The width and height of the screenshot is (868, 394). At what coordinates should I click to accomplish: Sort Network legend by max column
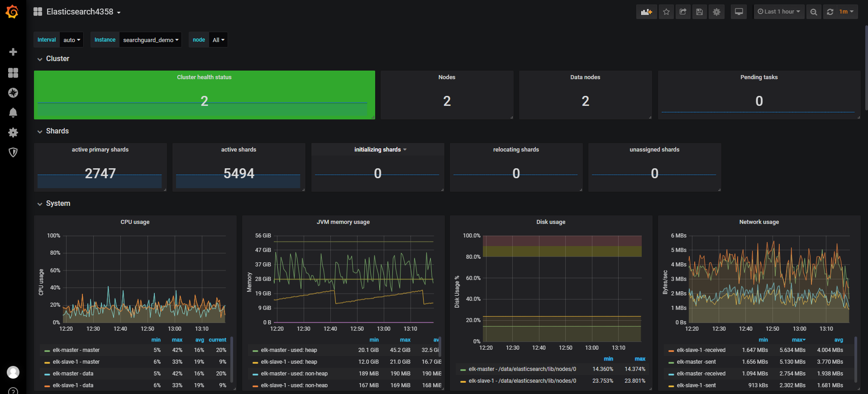(x=798, y=340)
